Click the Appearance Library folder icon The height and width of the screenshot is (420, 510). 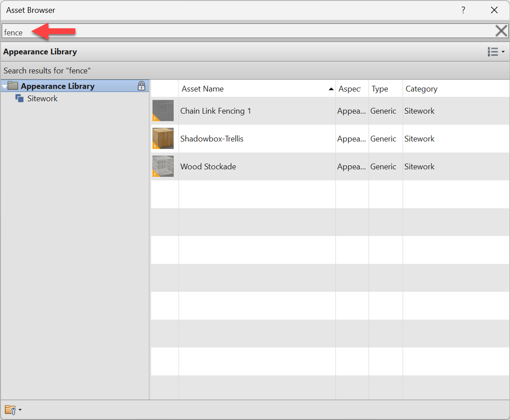(14, 86)
